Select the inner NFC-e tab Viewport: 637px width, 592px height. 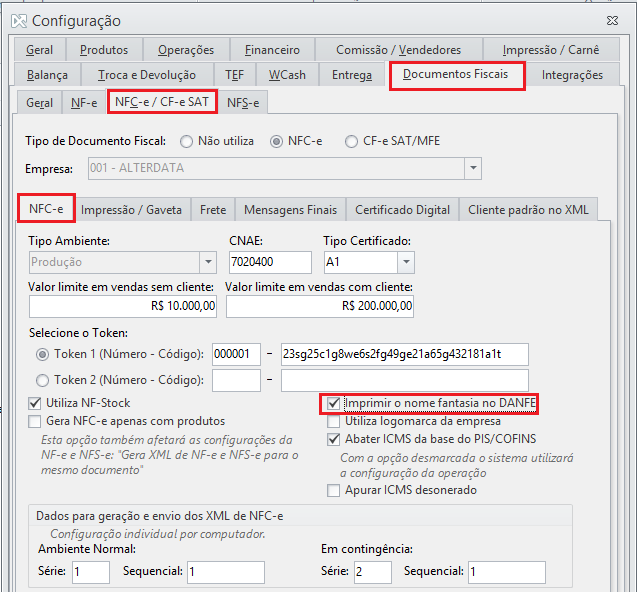pos(46,208)
